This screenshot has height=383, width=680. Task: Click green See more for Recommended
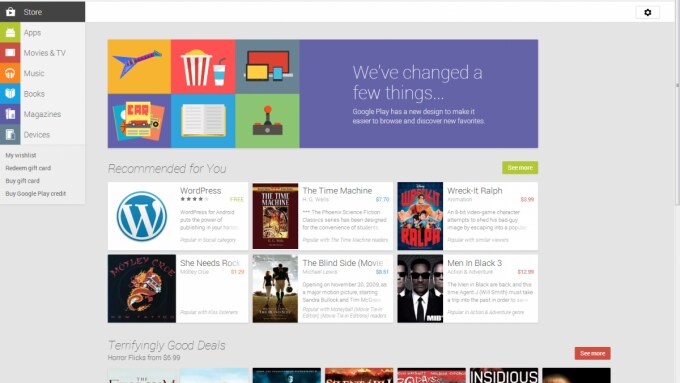[520, 167]
